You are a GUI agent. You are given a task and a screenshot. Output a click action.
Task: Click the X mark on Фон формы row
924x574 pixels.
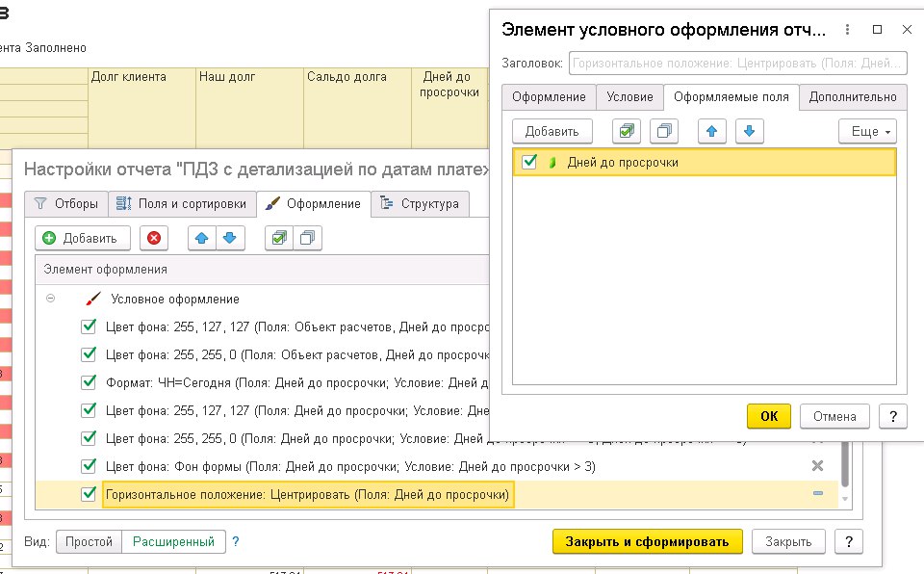(817, 465)
